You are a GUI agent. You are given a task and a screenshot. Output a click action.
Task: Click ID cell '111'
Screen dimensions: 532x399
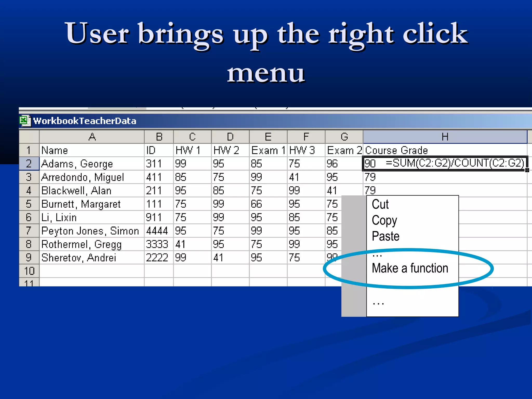(x=159, y=204)
